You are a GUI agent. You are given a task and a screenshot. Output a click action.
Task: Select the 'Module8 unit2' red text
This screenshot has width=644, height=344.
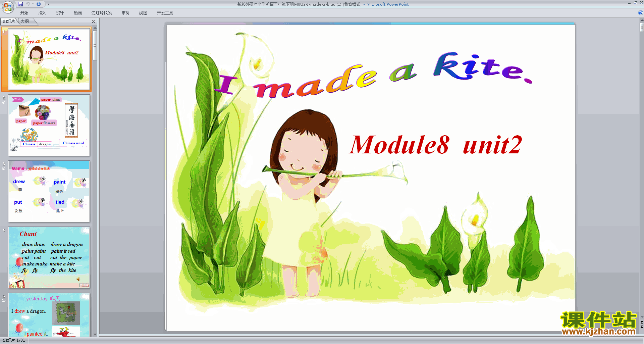click(435, 145)
